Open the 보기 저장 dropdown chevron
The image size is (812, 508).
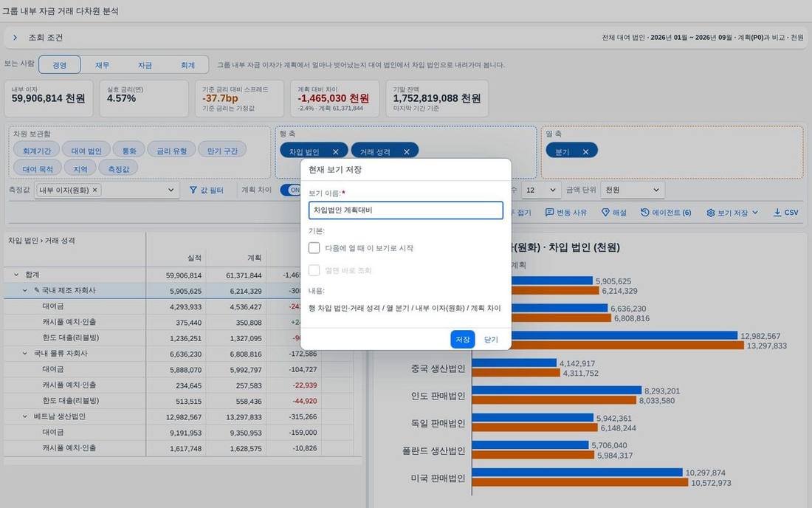[755, 213]
